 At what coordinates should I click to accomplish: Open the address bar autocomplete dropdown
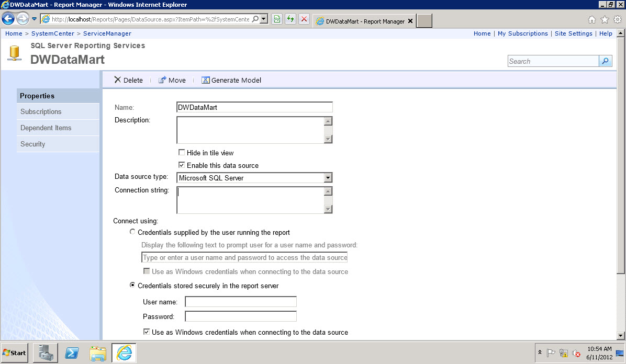pos(264,19)
